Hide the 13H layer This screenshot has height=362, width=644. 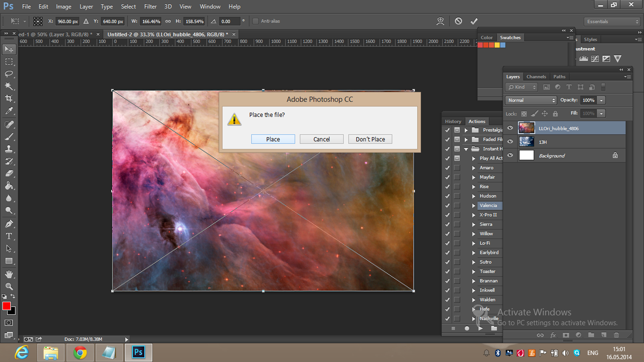pyautogui.click(x=510, y=141)
